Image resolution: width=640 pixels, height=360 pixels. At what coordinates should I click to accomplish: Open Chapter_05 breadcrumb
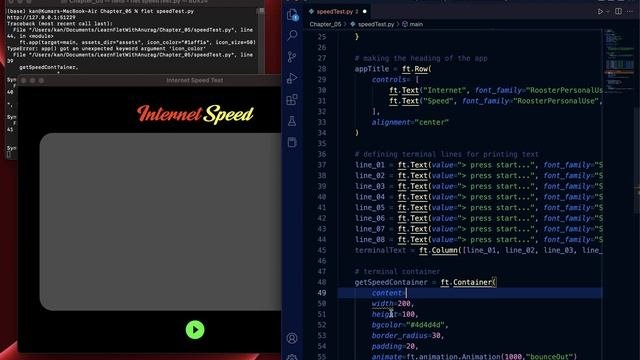pos(325,24)
